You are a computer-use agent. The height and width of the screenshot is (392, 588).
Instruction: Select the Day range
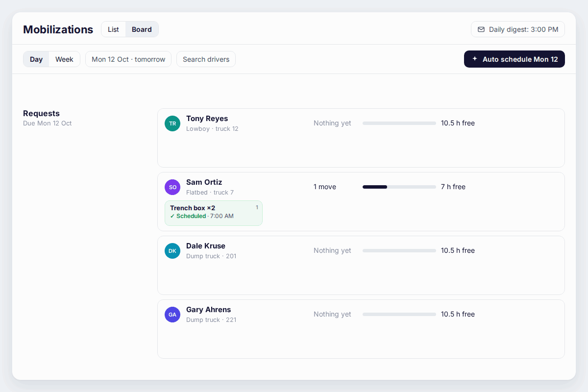36,59
